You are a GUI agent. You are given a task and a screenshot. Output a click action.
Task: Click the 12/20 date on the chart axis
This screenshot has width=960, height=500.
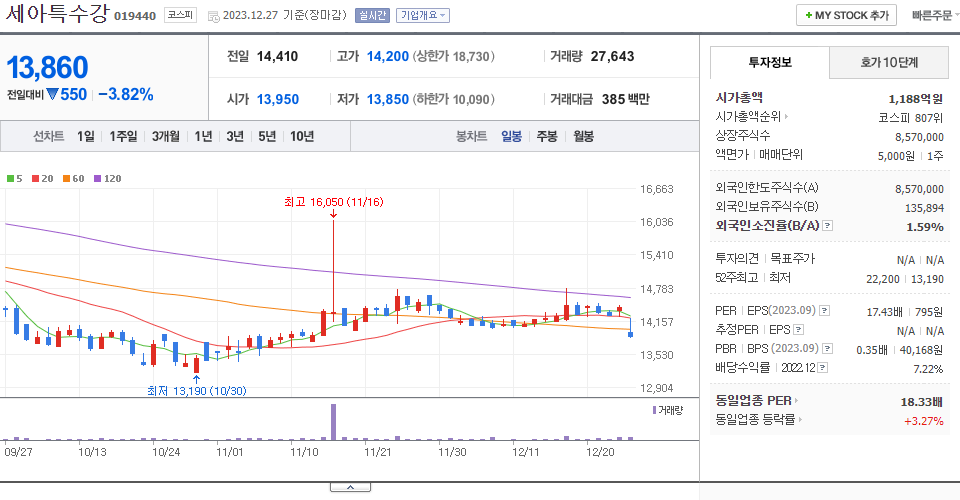coord(600,452)
